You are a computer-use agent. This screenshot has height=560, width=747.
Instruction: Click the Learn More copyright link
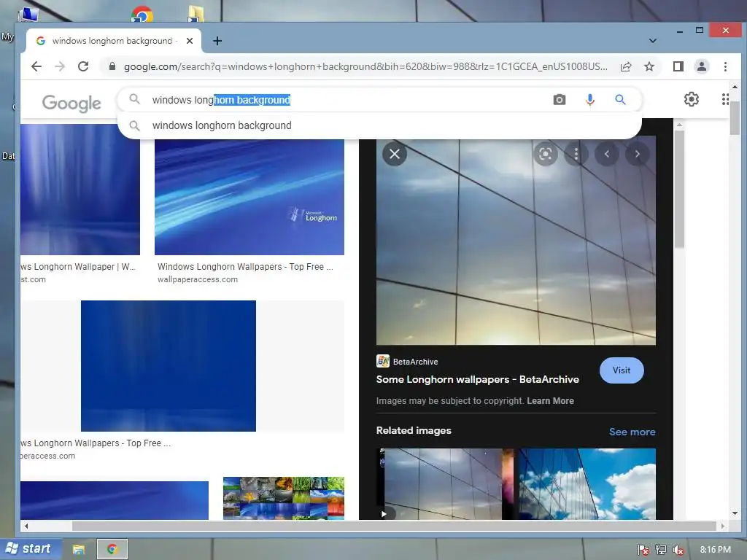point(550,401)
